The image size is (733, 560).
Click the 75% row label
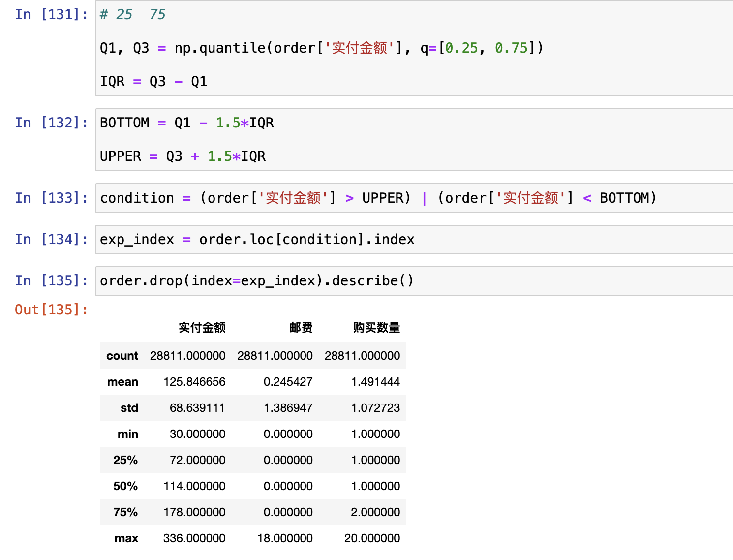(x=125, y=512)
